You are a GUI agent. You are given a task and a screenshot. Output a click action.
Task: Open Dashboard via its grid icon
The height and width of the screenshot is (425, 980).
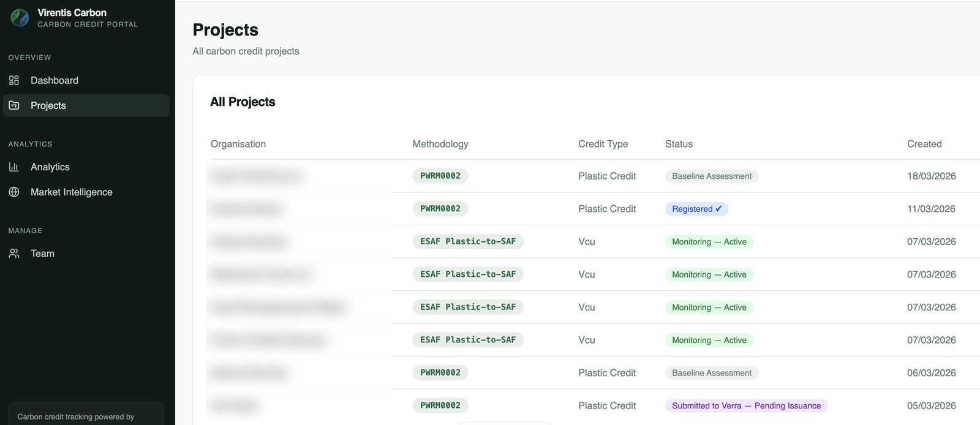[x=14, y=80]
